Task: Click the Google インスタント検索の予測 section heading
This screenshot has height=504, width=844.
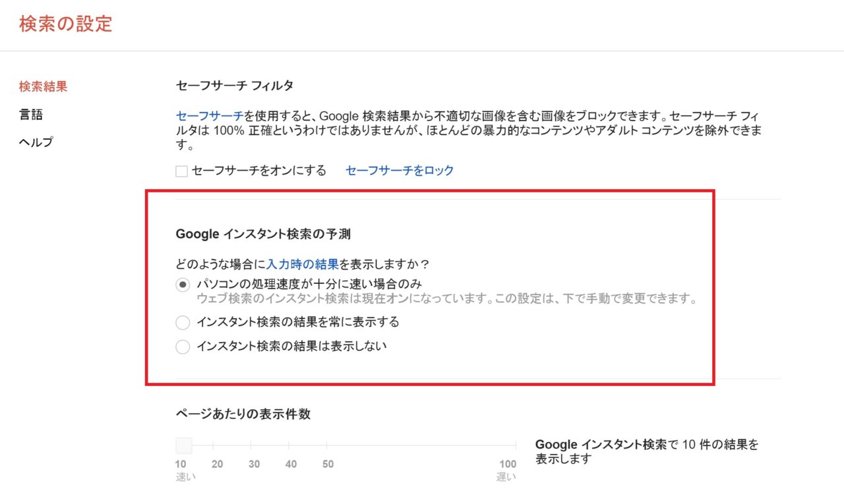Action: click(x=263, y=233)
